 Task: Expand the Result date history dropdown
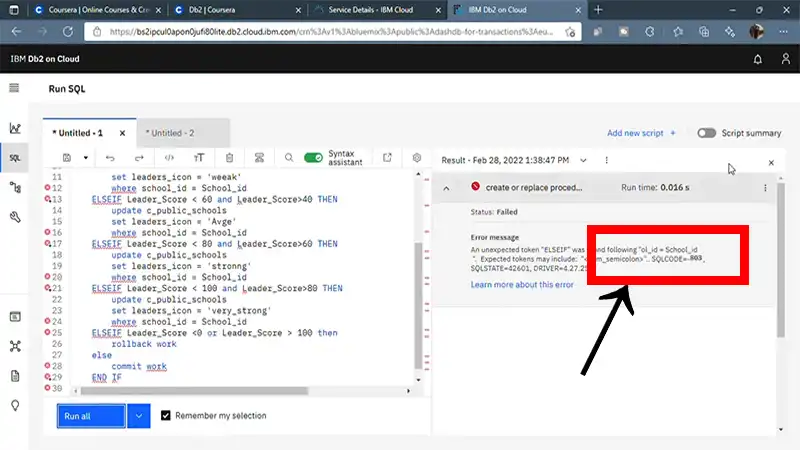[x=583, y=160]
